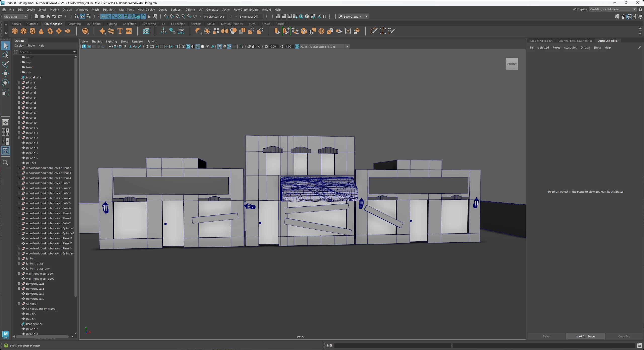644x350 pixels.
Task: Open the Modeling menu set dropdown
Action: pos(25,16)
